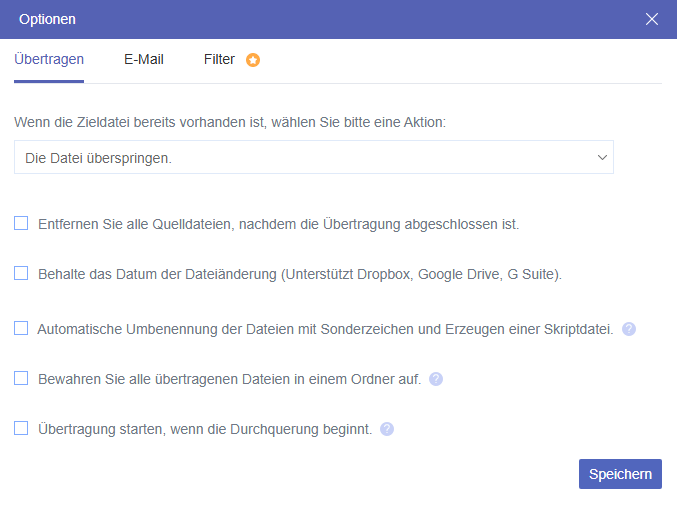
Task: Click help icon beside Ordner option
Action: point(436,379)
